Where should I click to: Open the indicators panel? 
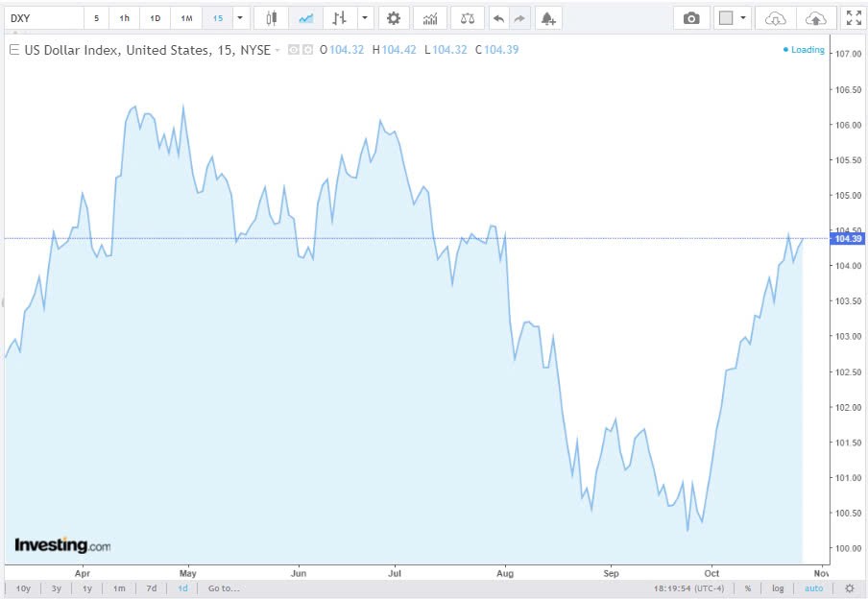[431, 18]
